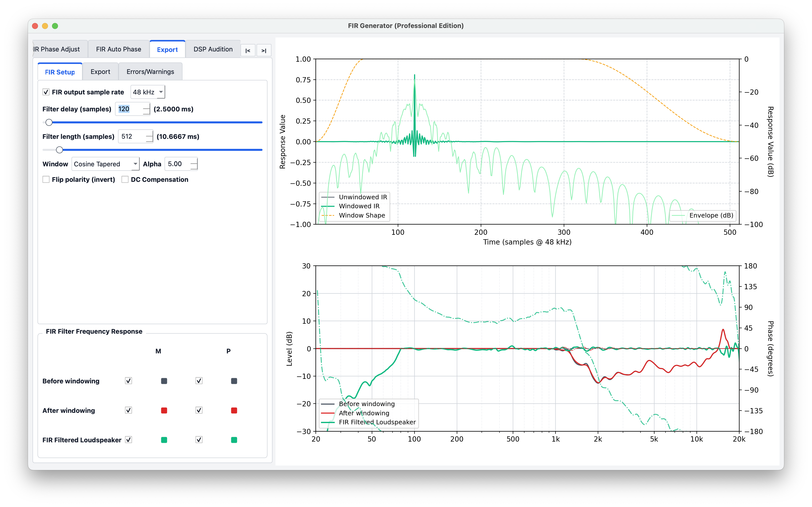Click Before windowing phase gray color swatch
The width and height of the screenshot is (812, 507).
(x=234, y=381)
